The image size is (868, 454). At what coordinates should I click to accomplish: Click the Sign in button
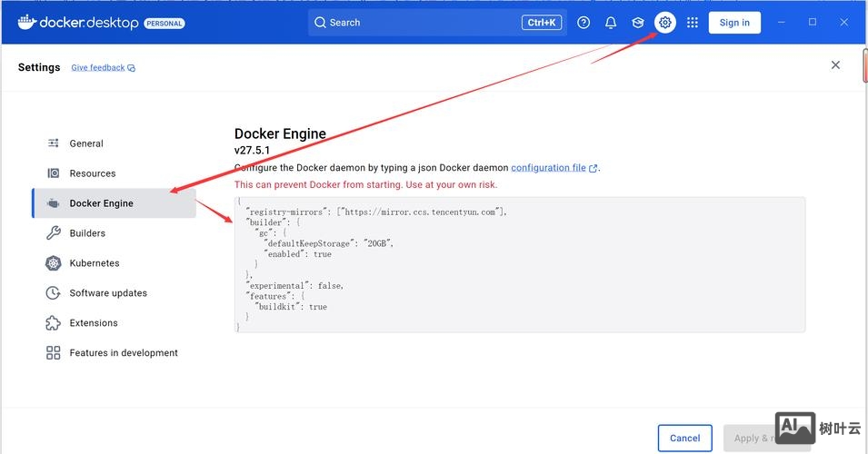[x=734, y=23]
